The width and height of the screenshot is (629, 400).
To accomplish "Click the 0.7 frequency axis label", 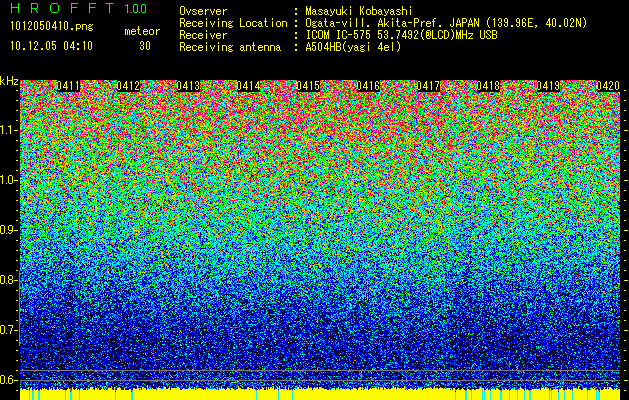I will (x=9, y=330).
